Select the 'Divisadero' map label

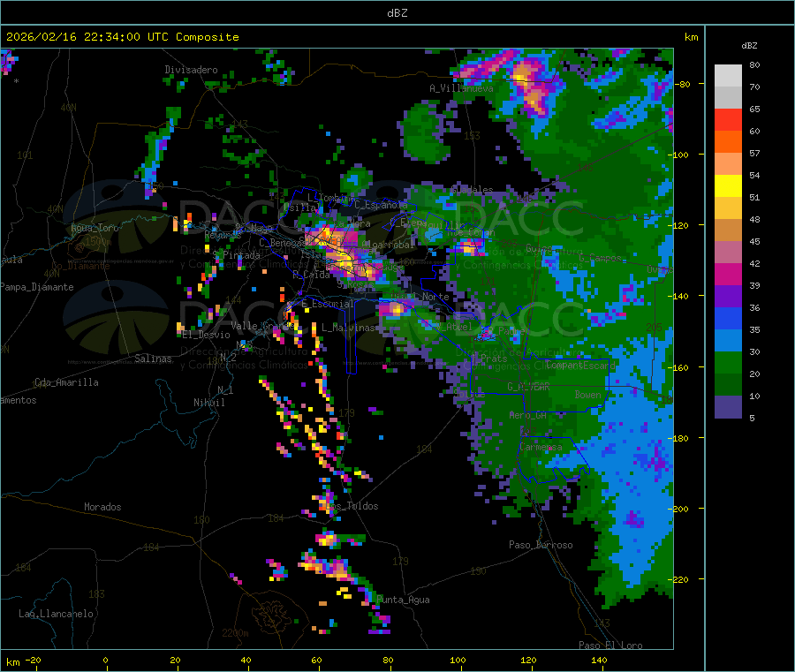191,70
